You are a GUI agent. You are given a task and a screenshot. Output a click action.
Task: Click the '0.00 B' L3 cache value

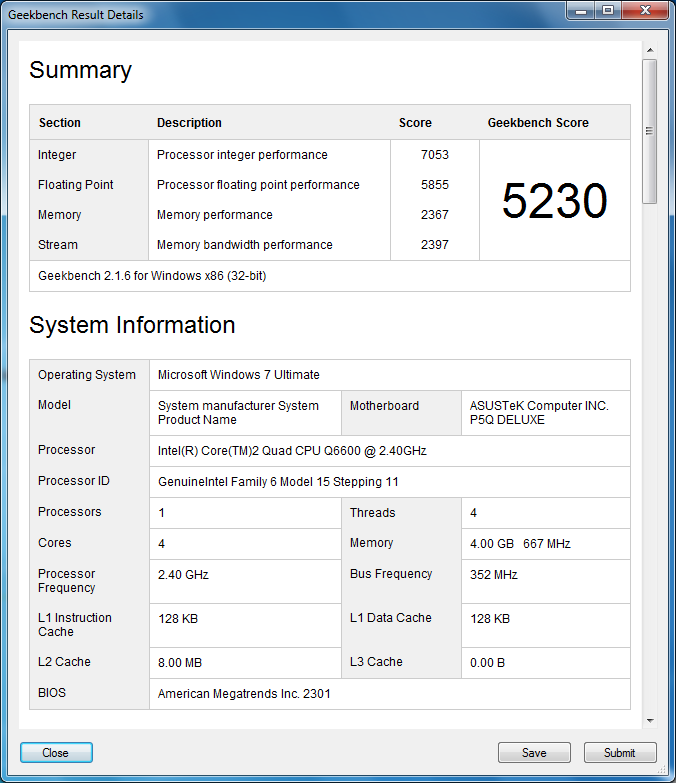tap(487, 663)
